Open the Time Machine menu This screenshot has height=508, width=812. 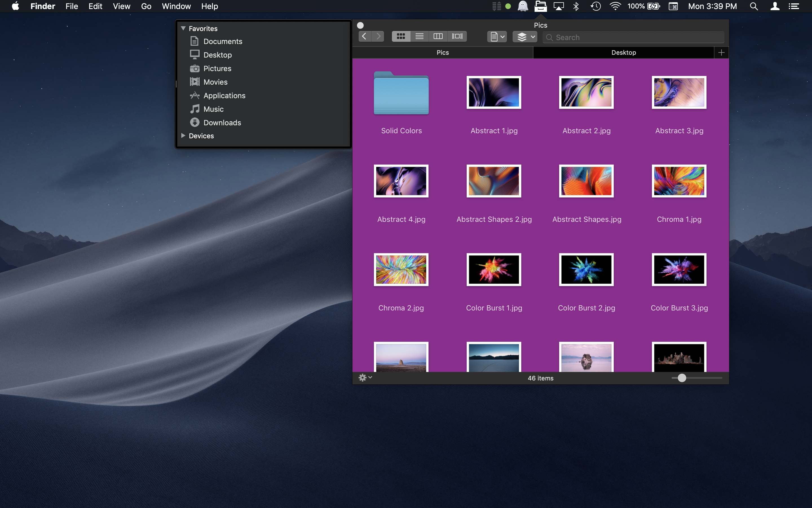(x=595, y=6)
